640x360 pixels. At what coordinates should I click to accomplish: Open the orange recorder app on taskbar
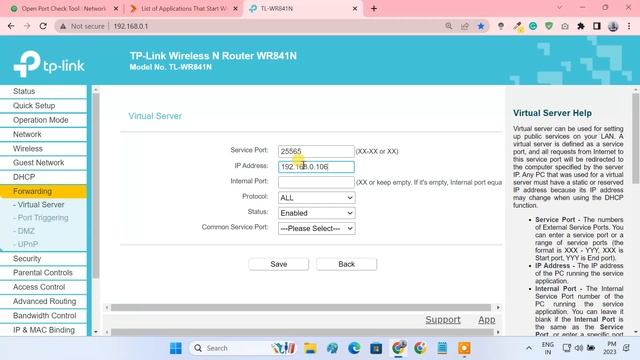tap(464, 348)
